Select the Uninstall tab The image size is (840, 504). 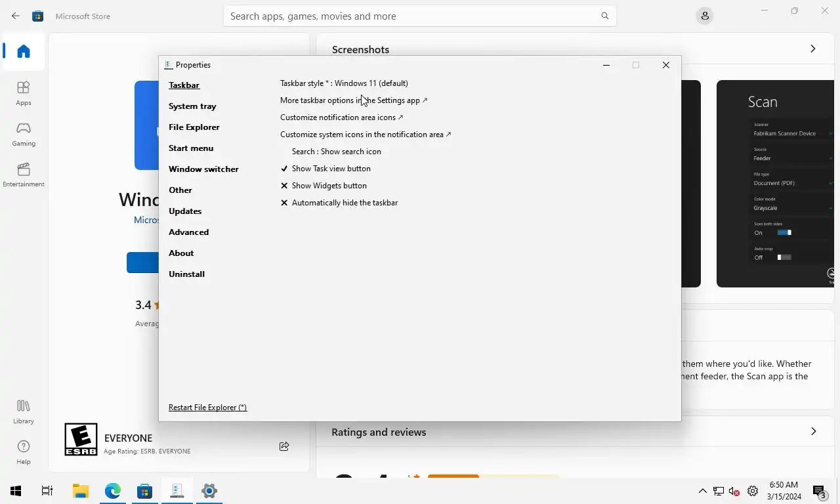click(186, 274)
